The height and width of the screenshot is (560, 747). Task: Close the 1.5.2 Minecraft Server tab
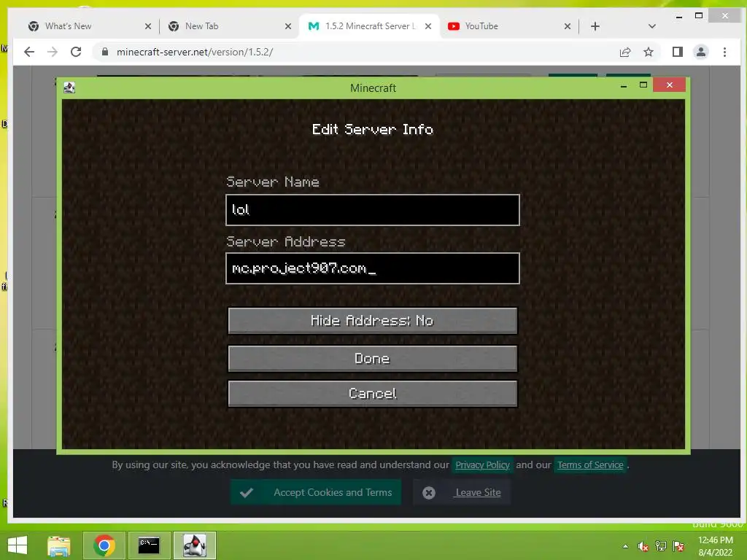tap(427, 26)
